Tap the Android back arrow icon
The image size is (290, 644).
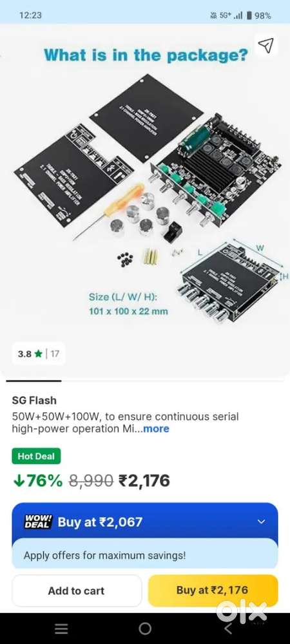[229, 628]
